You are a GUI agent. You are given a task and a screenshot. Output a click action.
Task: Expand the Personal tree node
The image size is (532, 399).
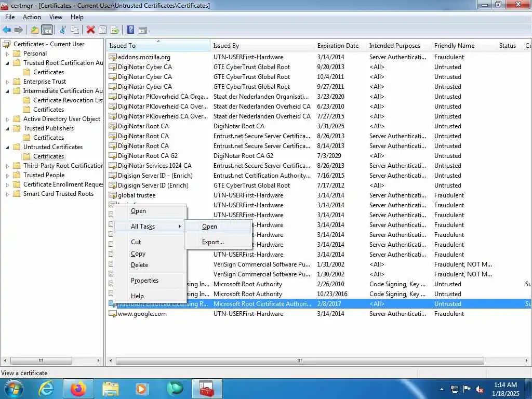pyautogui.click(x=7, y=54)
